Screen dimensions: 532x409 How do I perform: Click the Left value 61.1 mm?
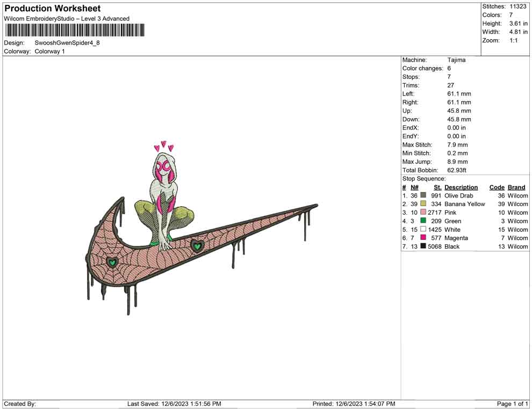pyautogui.click(x=459, y=94)
